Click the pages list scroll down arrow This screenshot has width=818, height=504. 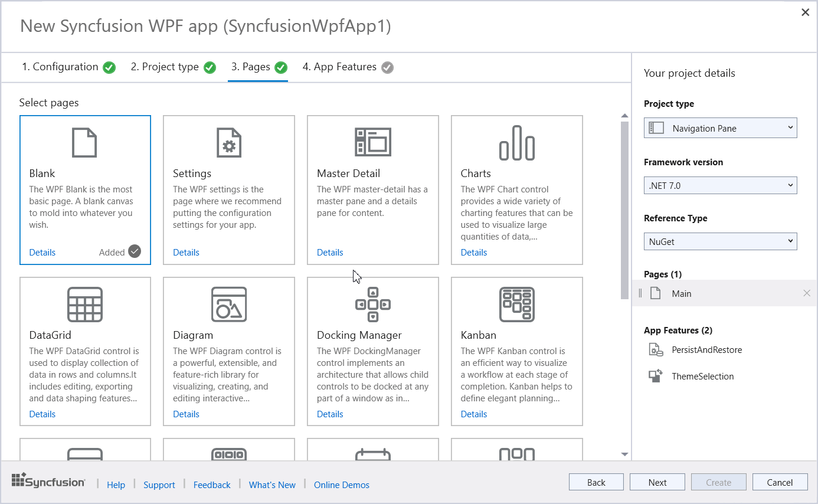624,454
